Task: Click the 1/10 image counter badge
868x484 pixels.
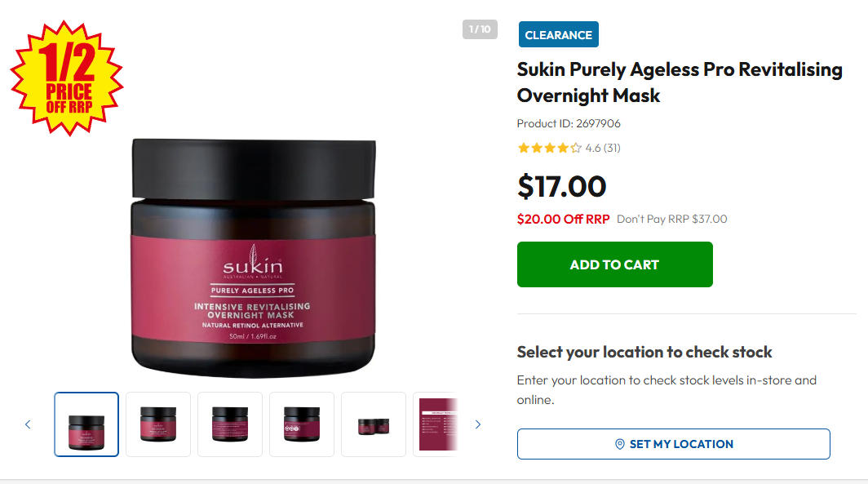Action: tap(480, 29)
